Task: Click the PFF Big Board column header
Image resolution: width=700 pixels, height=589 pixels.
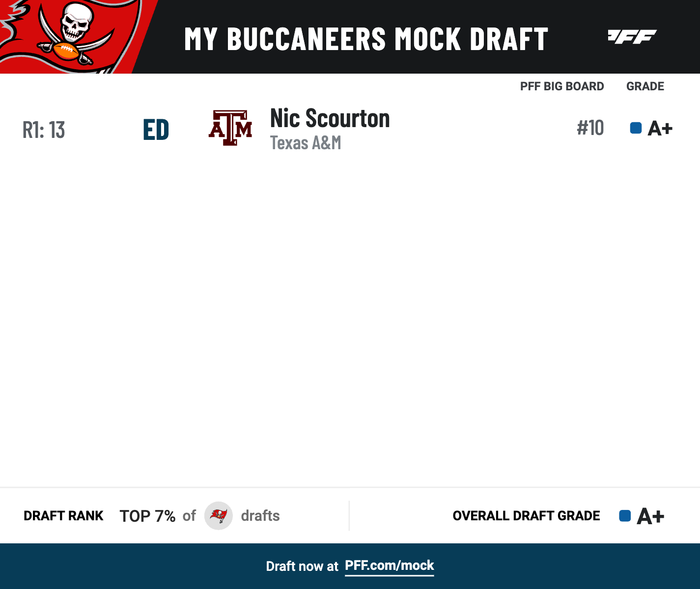Action: coord(562,86)
